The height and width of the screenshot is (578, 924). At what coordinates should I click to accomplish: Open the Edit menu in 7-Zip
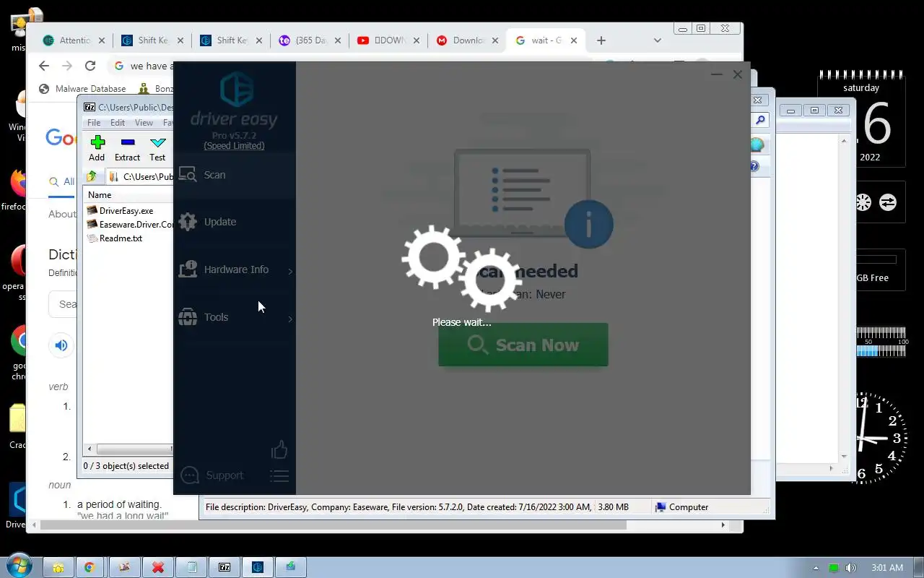(x=118, y=123)
